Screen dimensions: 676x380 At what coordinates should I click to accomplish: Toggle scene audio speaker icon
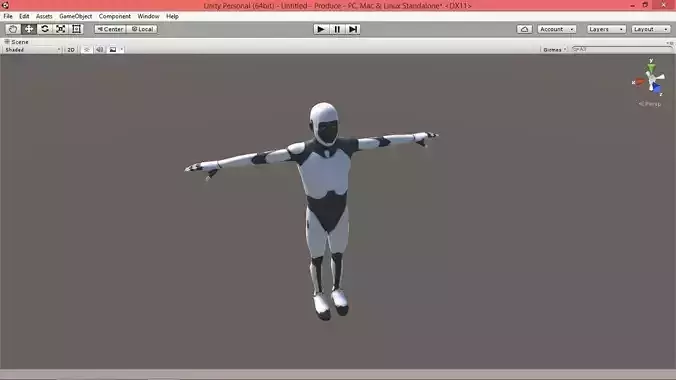click(x=100, y=50)
